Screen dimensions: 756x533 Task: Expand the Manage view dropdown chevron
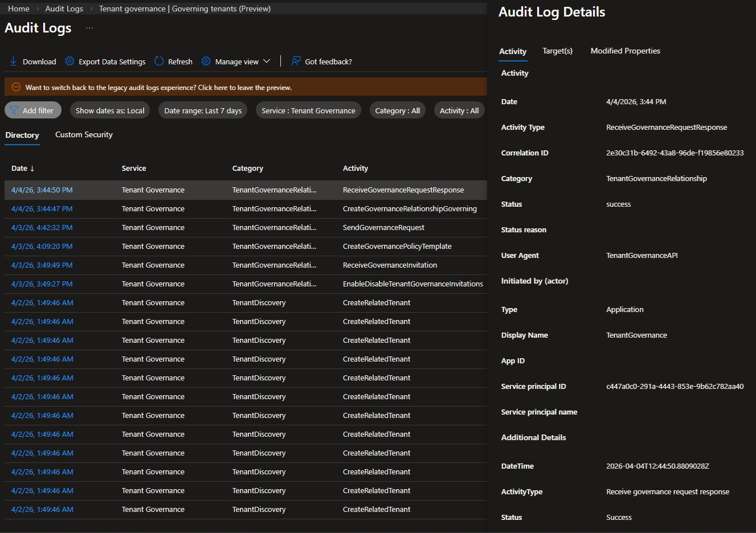[267, 61]
